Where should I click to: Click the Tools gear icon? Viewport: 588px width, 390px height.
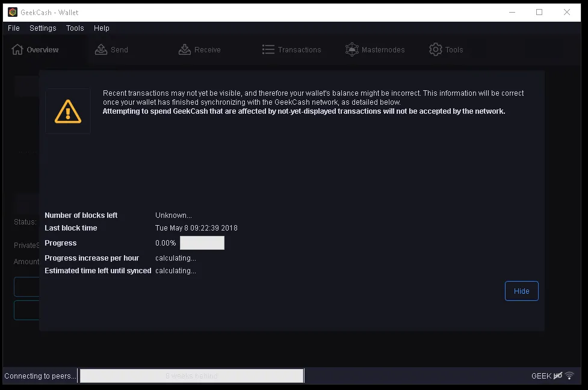(x=435, y=49)
